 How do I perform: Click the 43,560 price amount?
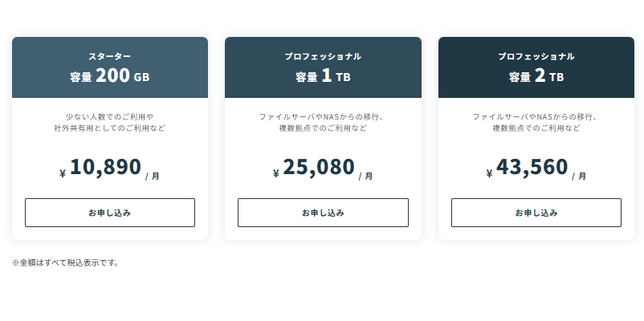click(532, 167)
